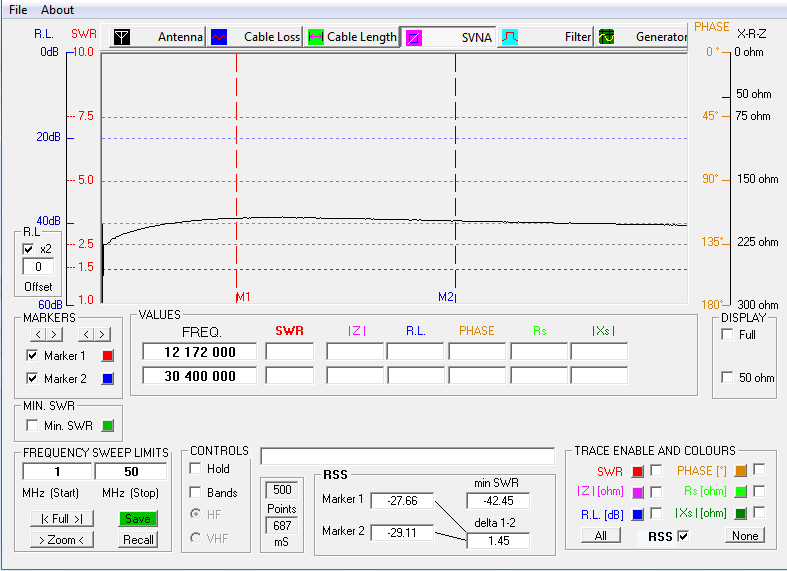This screenshot has height=571, width=787.
Task: Click the cyan Filter mode icon
Action: point(510,37)
